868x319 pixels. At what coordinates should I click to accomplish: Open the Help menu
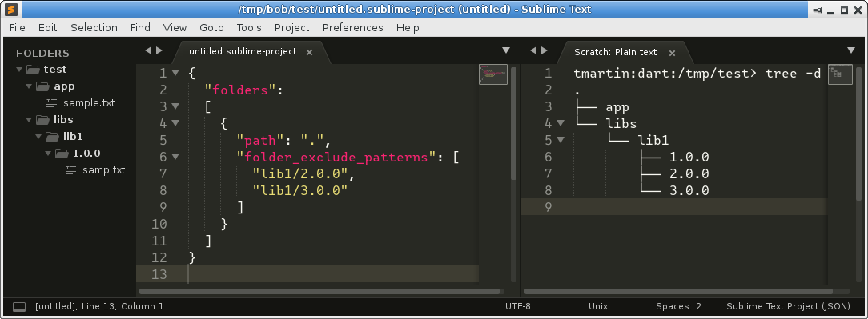pos(408,28)
